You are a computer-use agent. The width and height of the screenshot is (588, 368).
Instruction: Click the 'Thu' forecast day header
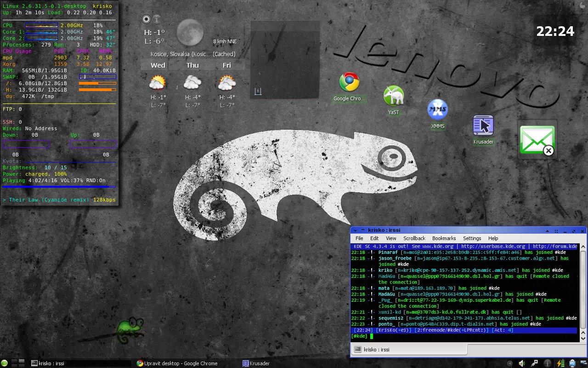(x=192, y=65)
